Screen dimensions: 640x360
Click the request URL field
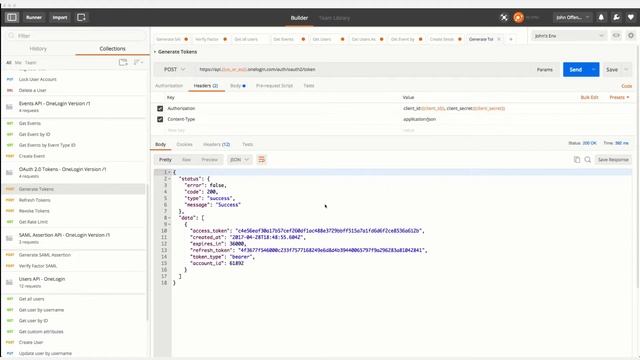(363, 69)
